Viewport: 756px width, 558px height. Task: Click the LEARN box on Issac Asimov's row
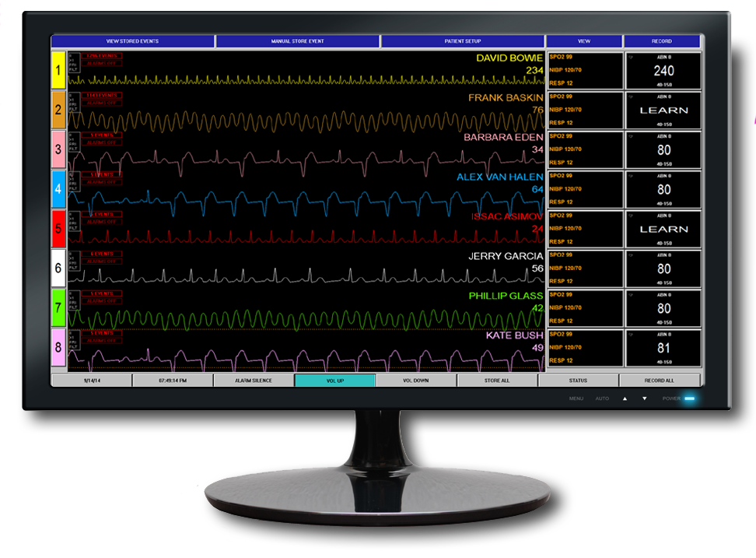663,229
